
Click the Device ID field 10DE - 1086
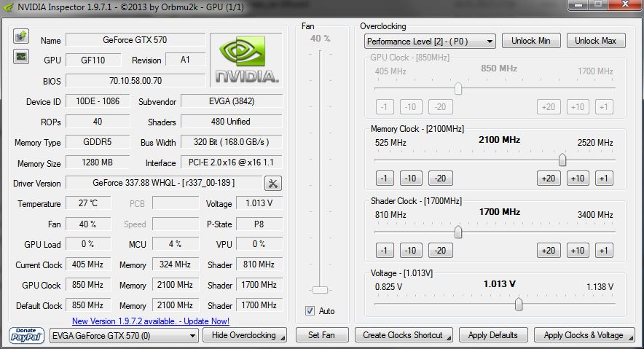[x=98, y=101]
